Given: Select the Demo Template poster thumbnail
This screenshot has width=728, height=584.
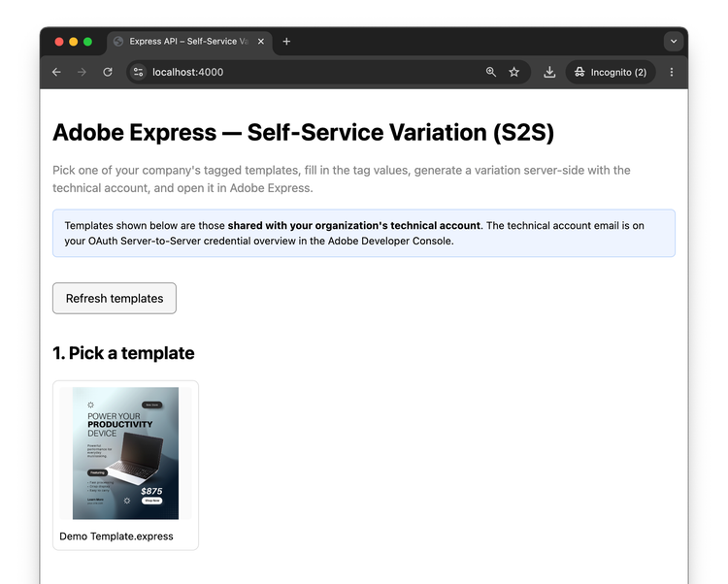Looking at the screenshot, I should click(x=125, y=453).
